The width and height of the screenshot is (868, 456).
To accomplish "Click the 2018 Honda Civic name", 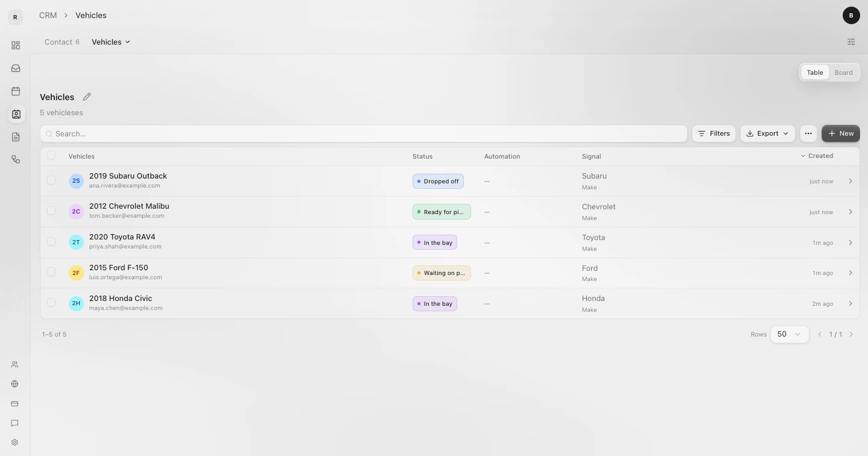I will 121,299.
